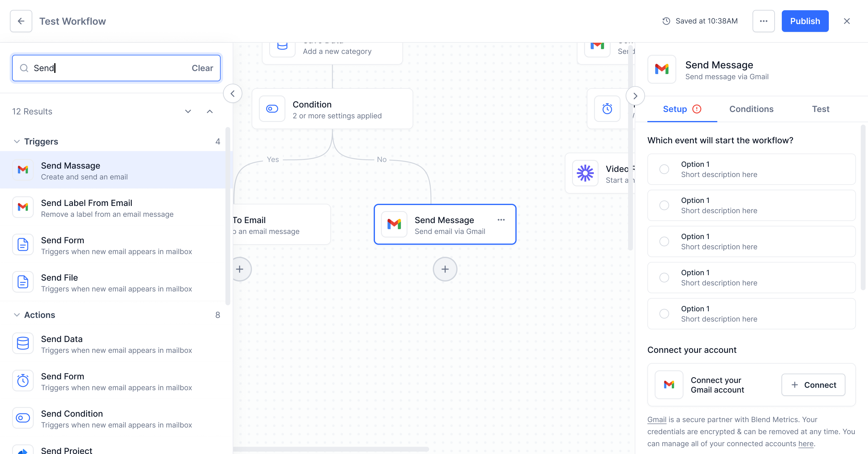Close the workflow editor with X
Viewport: 868px width, 454px height.
846,21
